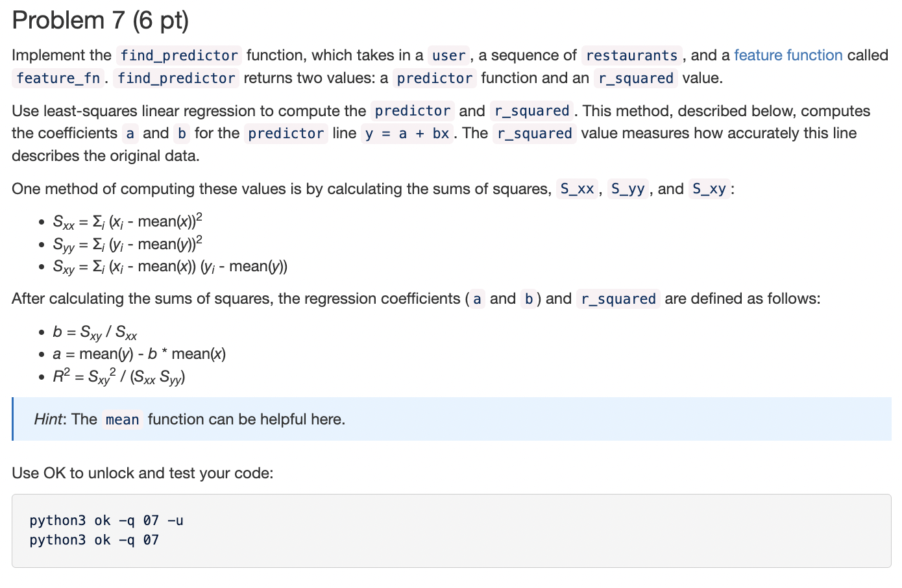902x588 pixels.
Task: Select the S_xx code span
Action: point(576,189)
